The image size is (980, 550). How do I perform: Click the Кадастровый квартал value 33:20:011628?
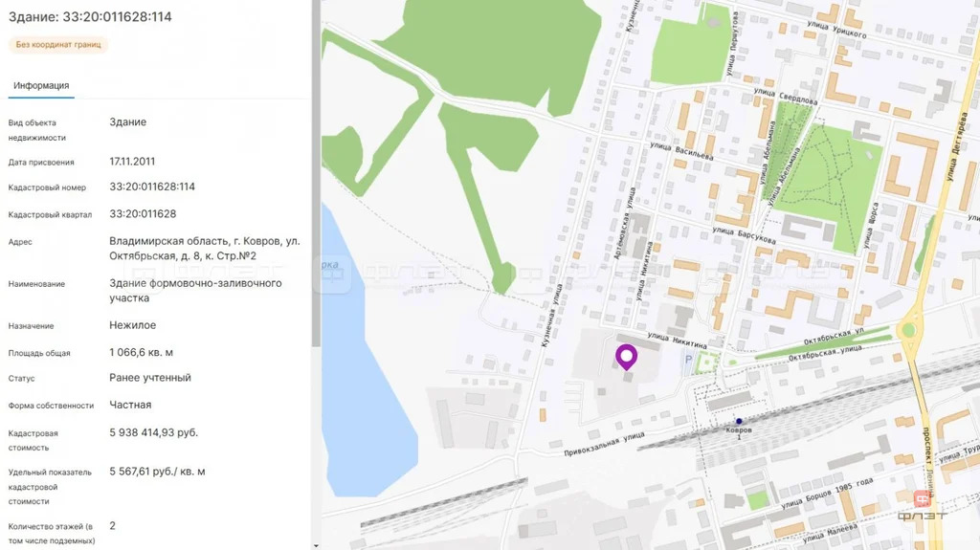(x=143, y=213)
